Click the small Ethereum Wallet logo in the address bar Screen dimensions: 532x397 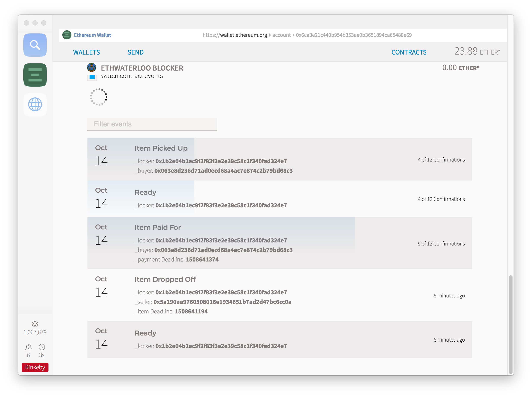tap(67, 35)
